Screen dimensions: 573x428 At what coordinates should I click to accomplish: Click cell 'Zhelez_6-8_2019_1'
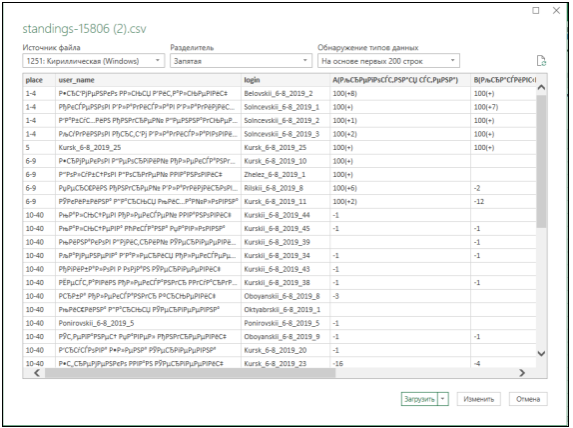285,175
